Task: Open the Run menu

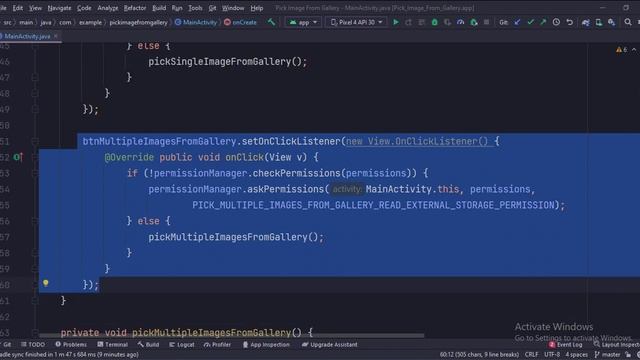Action: click(177, 8)
